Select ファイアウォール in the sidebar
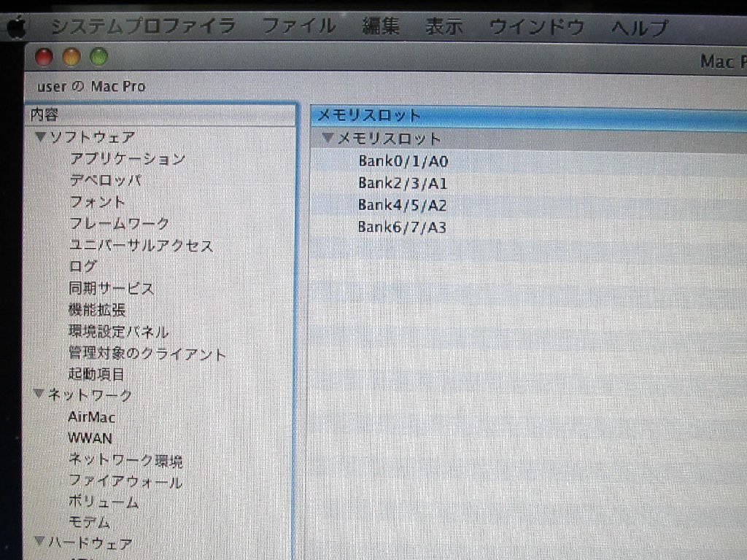Screen dimensions: 747x560 click(x=125, y=481)
